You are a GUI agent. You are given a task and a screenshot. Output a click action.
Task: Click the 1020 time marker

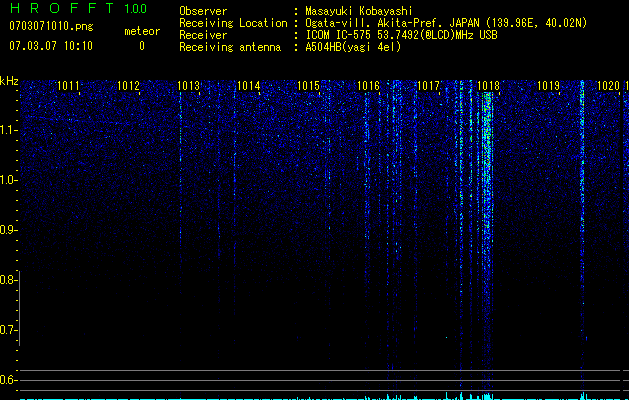(608, 85)
